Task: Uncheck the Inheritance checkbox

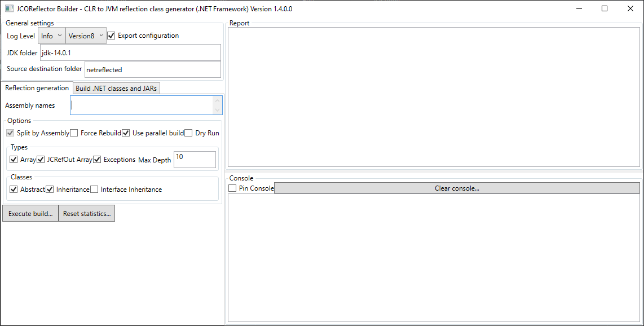Action: coord(50,190)
